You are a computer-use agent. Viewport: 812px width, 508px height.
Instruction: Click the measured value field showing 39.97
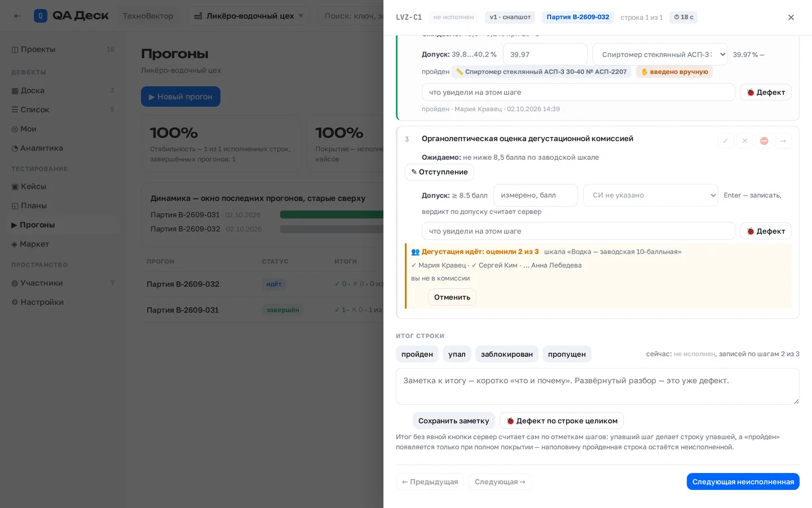[545, 54]
